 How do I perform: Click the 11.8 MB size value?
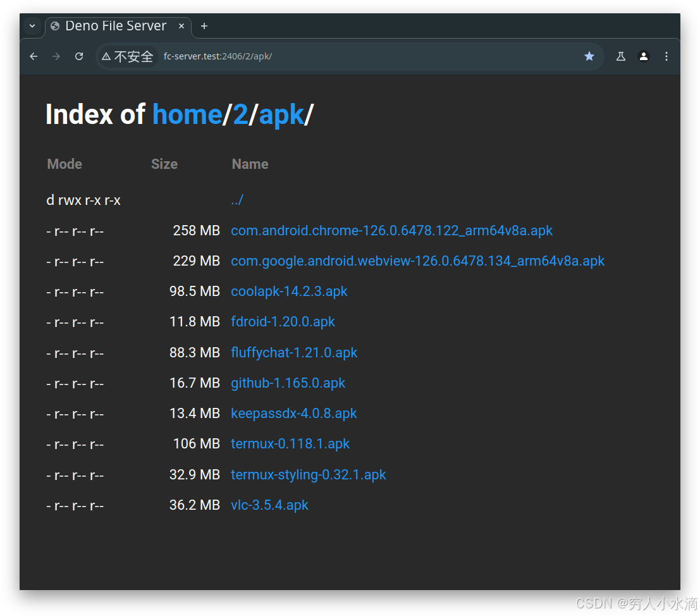click(x=195, y=322)
